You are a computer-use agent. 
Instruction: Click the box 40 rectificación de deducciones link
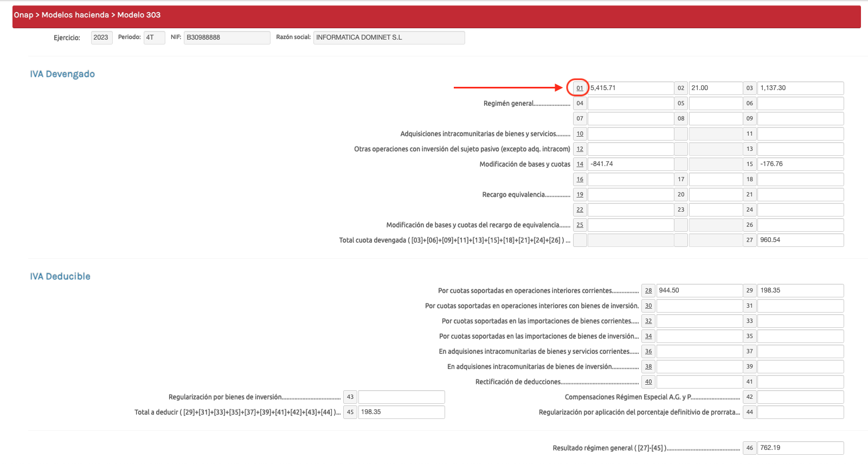coord(648,382)
